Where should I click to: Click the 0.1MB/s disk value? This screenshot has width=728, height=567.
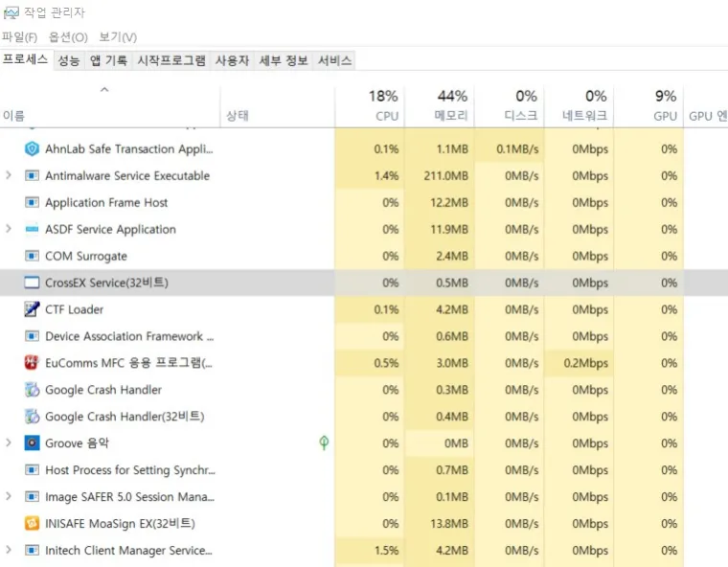point(517,148)
